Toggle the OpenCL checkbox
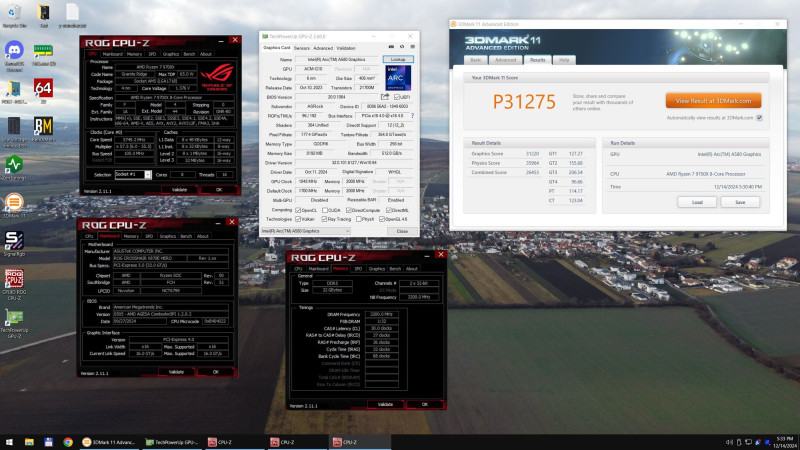The width and height of the screenshot is (800, 450). pos(298,210)
